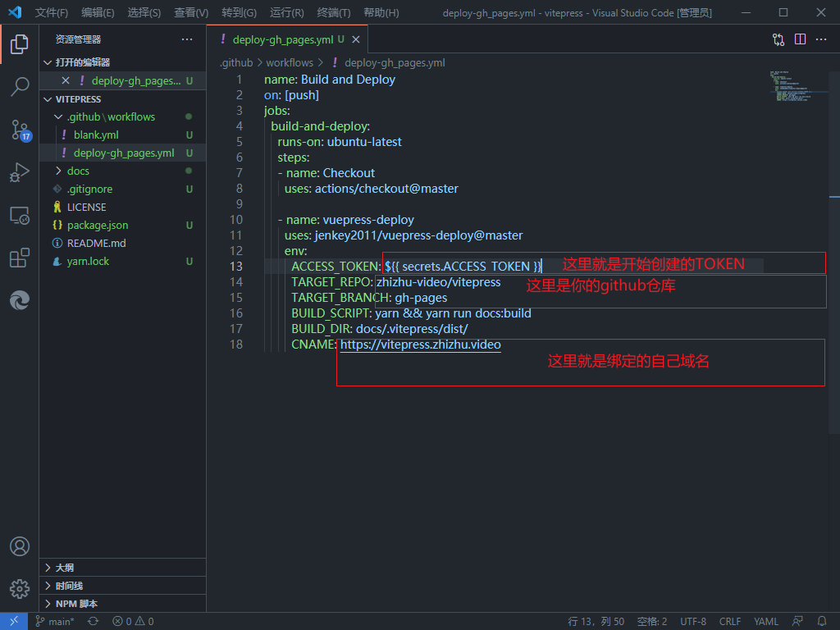This screenshot has height=630, width=840.
Task: Open editor More Actions ellipsis
Action: pos(820,39)
